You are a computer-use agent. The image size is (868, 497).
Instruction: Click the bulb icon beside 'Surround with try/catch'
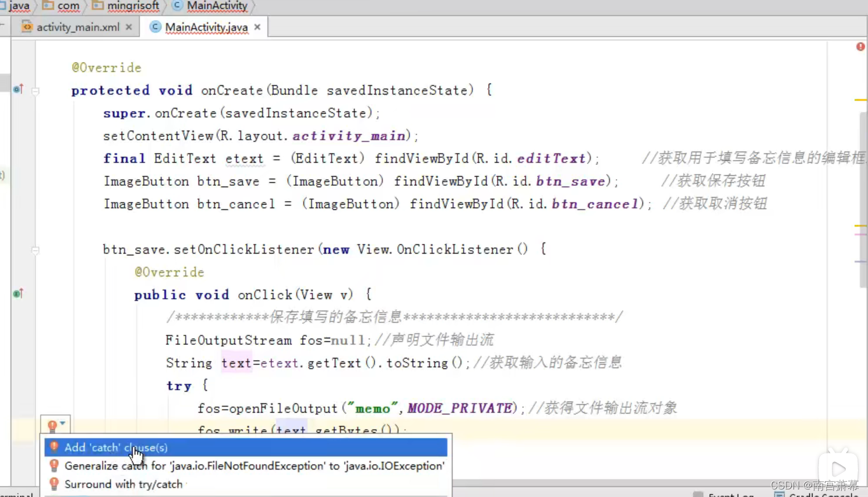[54, 484]
